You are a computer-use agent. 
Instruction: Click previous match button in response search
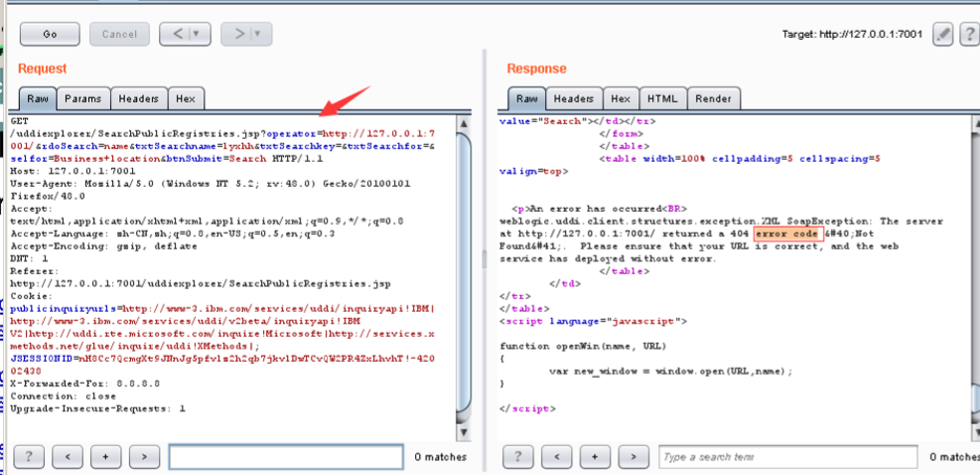pos(557,457)
